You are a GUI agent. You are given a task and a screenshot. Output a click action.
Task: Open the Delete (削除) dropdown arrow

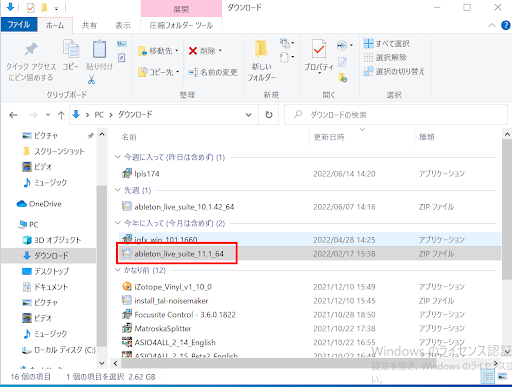pos(220,51)
